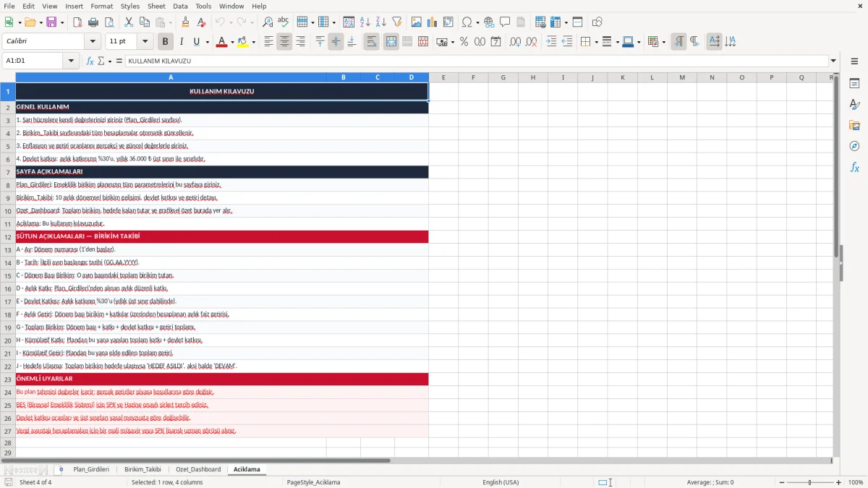Switch to the Plan_Girdileri sheet tab
This screenshot has width=868, height=488.
[x=91, y=469]
